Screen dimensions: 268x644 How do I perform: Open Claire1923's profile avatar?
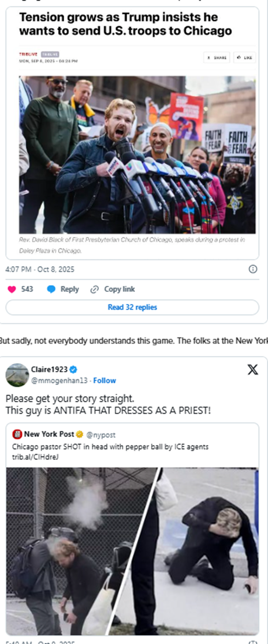coord(17,375)
